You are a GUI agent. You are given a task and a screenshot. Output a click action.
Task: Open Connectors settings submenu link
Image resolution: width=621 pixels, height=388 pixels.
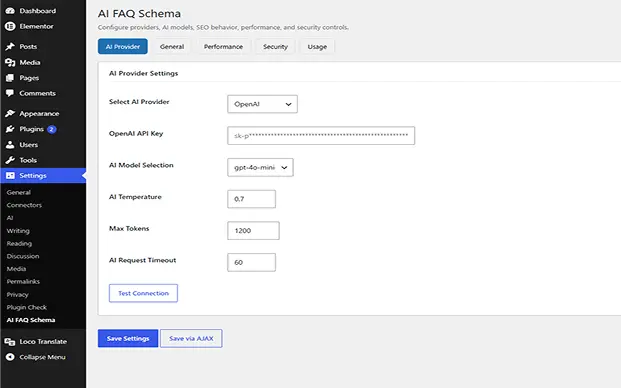pyautogui.click(x=24, y=205)
